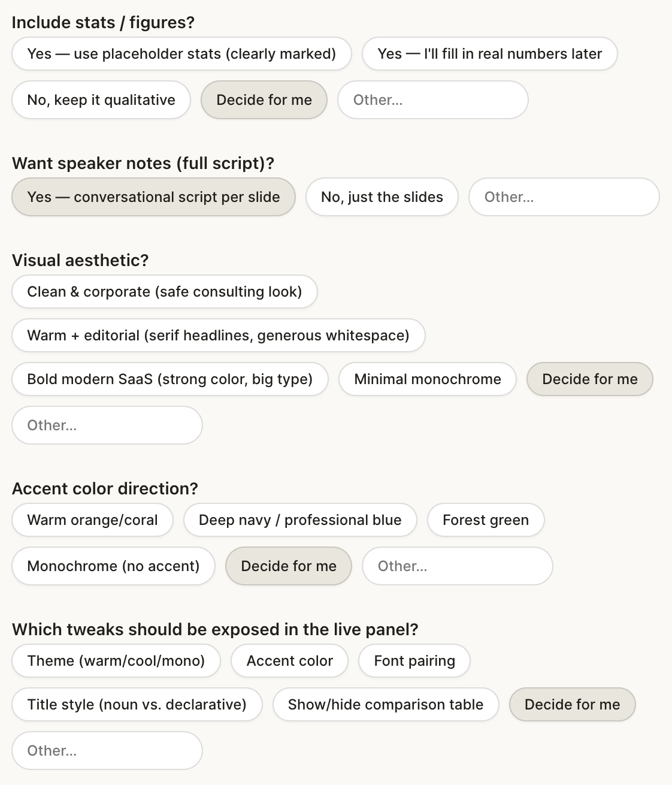The width and height of the screenshot is (672, 785).
Task: Toggle 'Font pairing' tweak chip
Action: pyautogui.click(x=414, y=661)
